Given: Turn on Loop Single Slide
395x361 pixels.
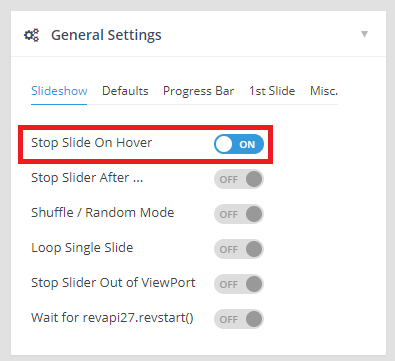Looking at the screenshot, I should [x=239, y=249].
